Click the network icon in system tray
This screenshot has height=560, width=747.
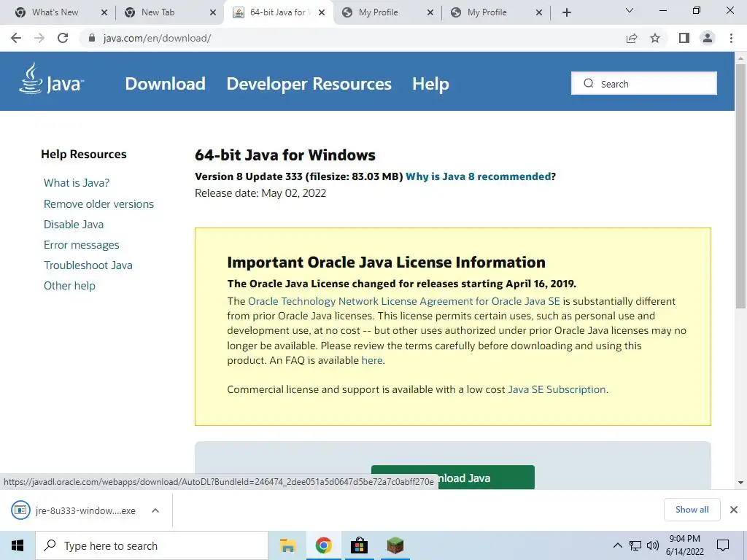(635, 545)
